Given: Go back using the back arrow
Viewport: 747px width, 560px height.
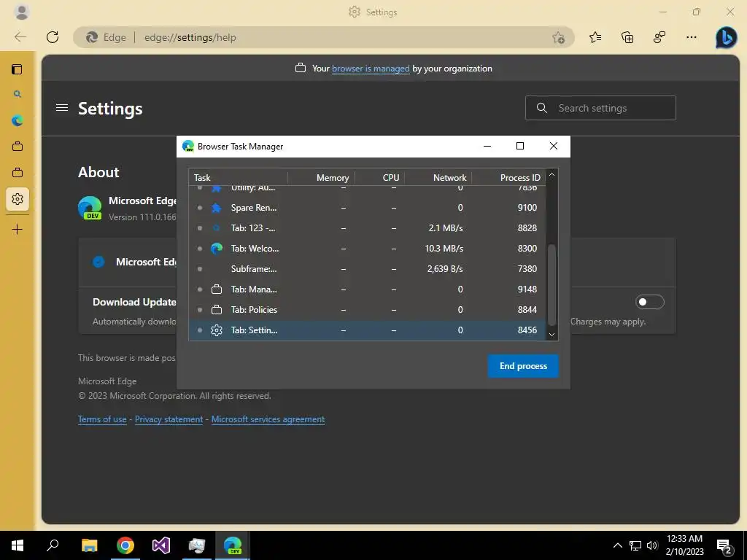Looking at the screenshot, I should tap(20, 37).
